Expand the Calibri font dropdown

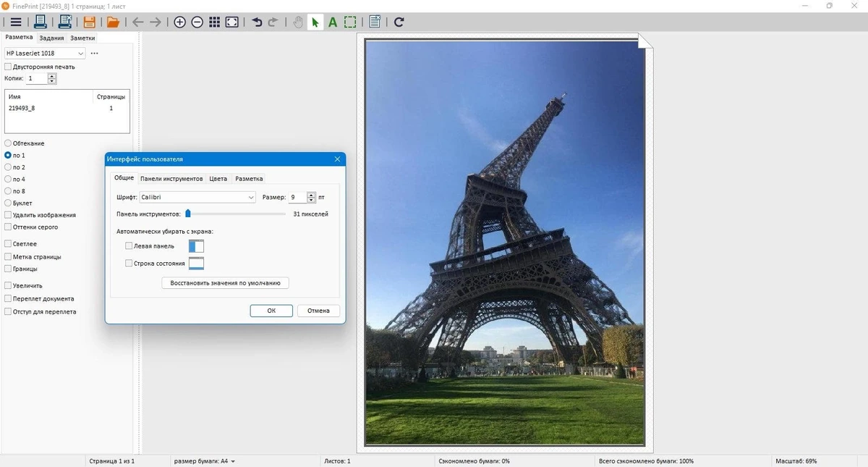pyautogui.click(x=197, y=197)
